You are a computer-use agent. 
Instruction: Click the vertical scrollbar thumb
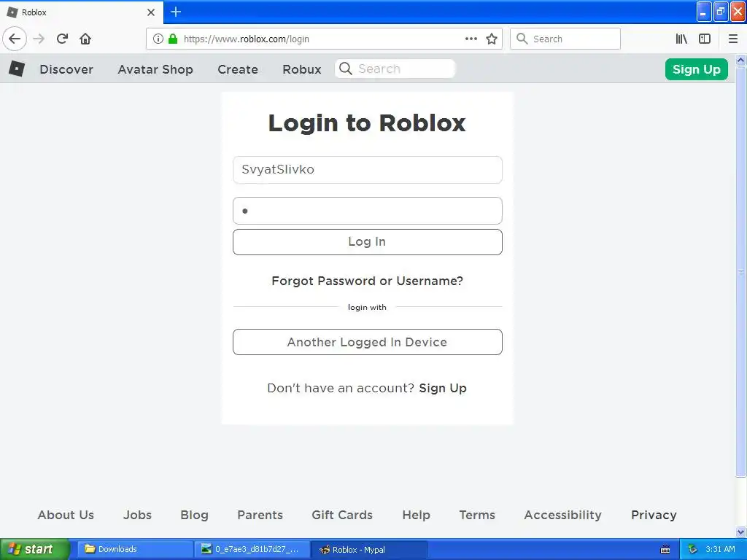click(741, 271)
